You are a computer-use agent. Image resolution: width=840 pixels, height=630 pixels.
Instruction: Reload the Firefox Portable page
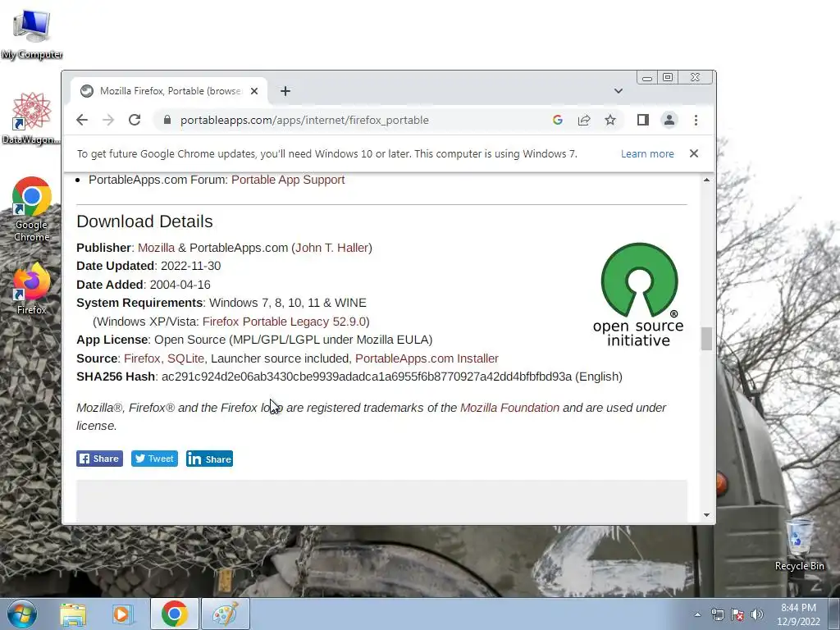135,120
